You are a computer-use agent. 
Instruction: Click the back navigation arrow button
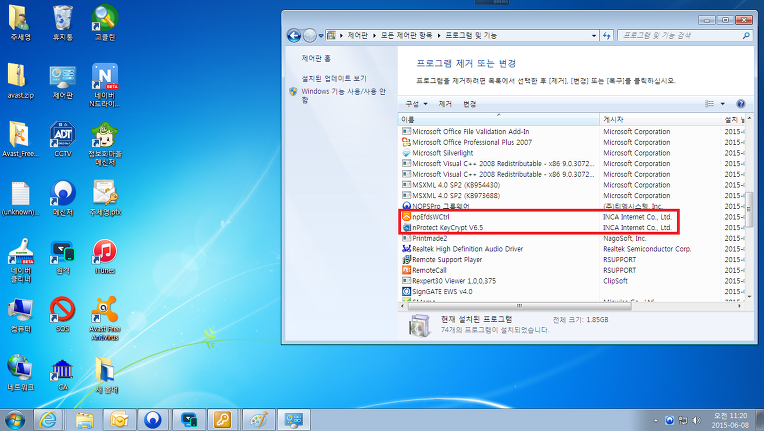click(x=294, y=36)
